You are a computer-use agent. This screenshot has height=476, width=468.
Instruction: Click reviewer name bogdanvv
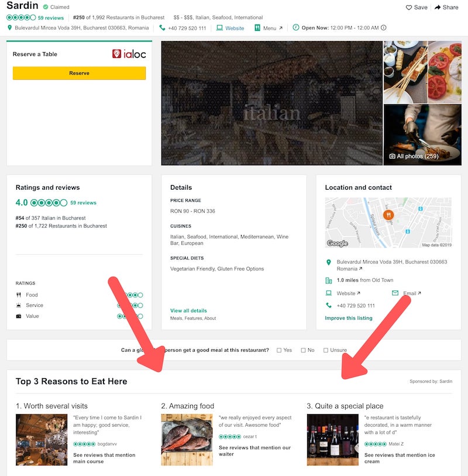[x=107, y=444]
